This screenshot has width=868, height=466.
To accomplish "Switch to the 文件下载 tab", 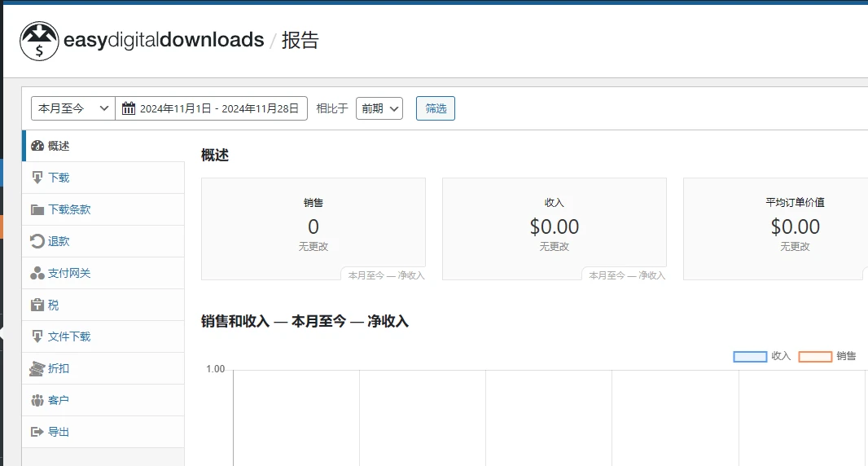I will tap(103, 336).
